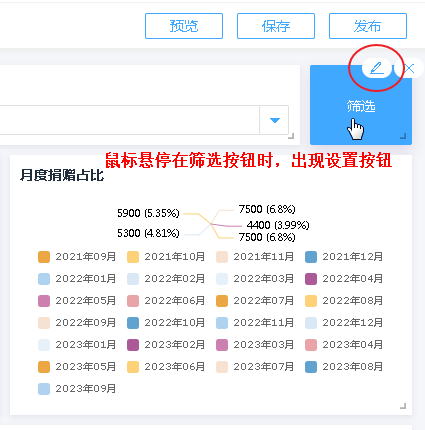
Task: Click inside the select input field
Action: [x=129, y=120]
